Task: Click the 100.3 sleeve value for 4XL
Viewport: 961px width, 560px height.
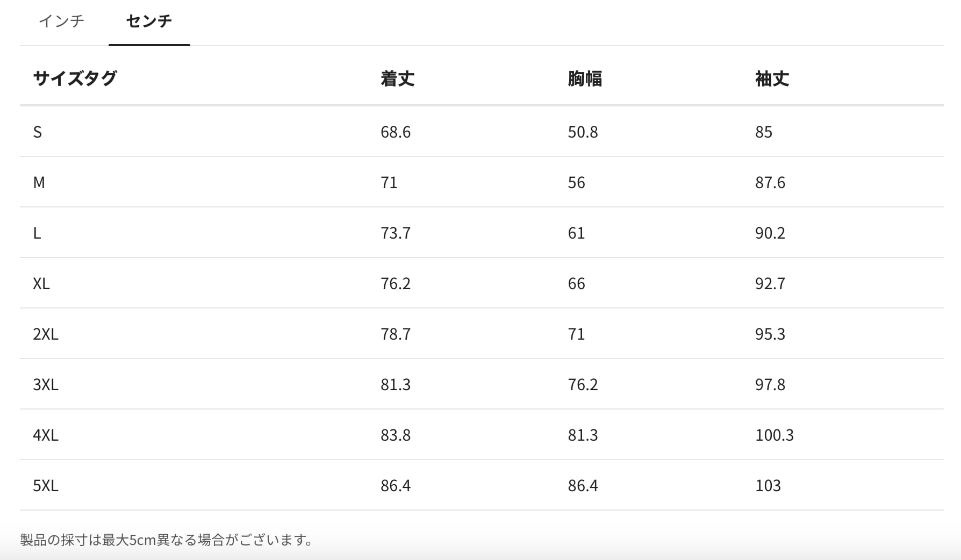Action: (774, 435)
